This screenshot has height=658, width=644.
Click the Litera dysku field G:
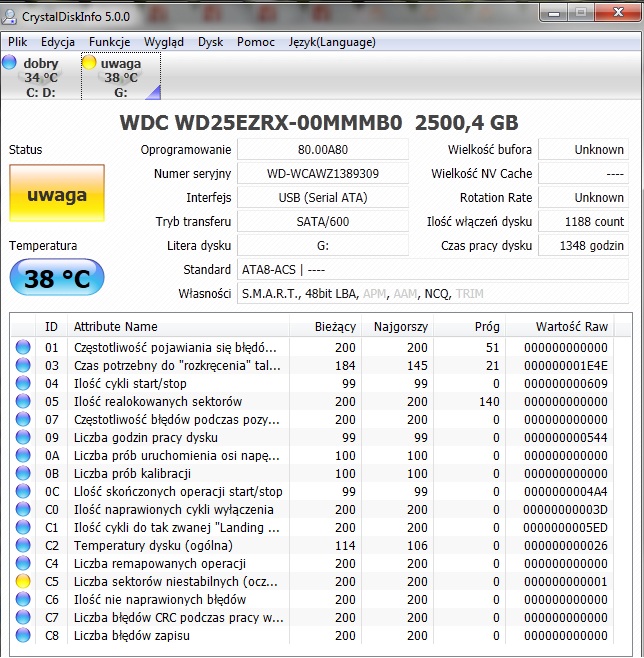coord(323,245)
